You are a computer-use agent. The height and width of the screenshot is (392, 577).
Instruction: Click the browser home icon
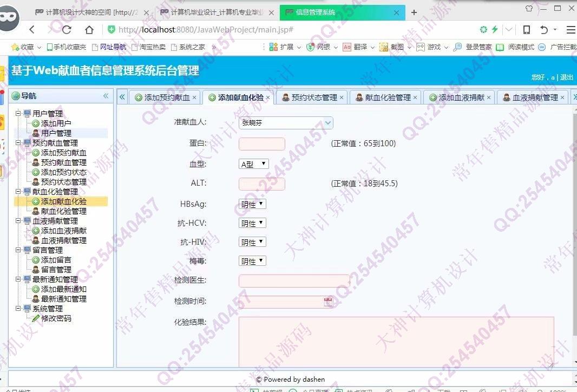pos(89,30)
